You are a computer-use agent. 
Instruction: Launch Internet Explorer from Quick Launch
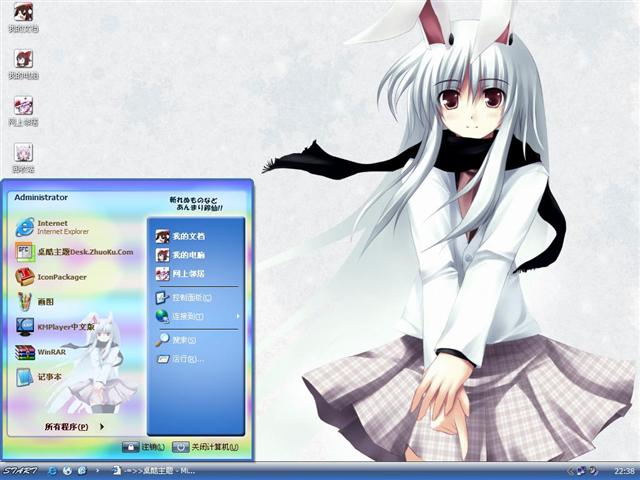[x=53, y=471]
